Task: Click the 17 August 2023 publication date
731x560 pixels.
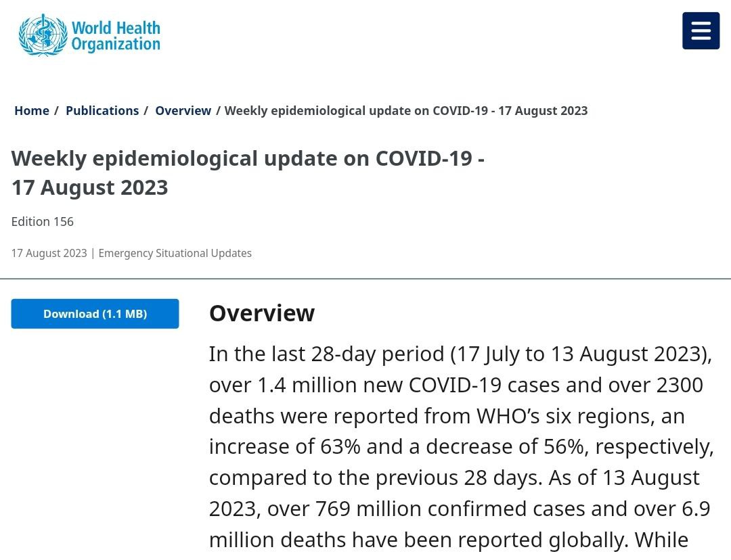Action: [49, 254]
